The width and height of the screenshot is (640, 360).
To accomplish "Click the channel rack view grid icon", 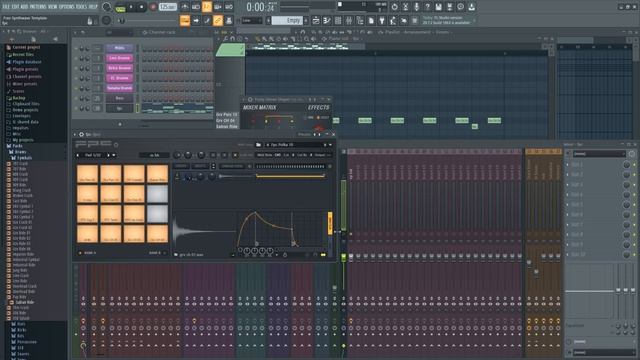I will pos(338,20).
